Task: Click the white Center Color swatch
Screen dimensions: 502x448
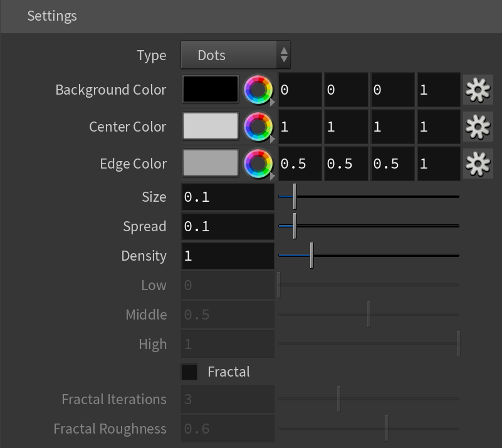Action: (211, 126)
